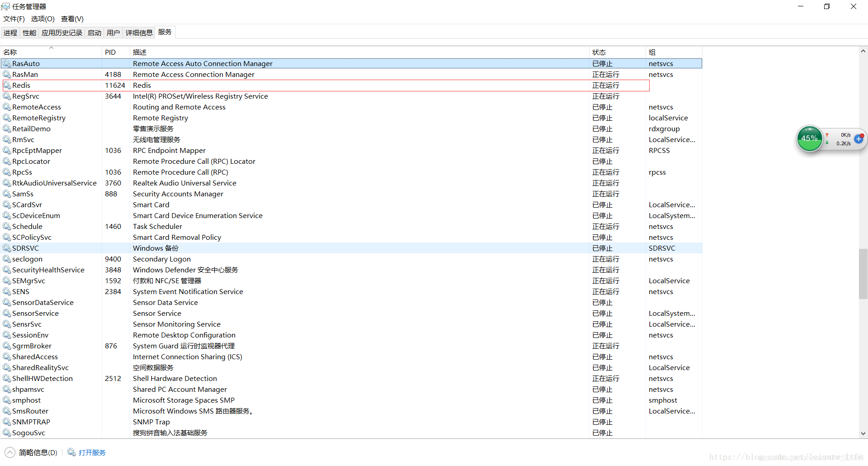
Task: Click the 简略信息(D) button
Action: [38, 452]
